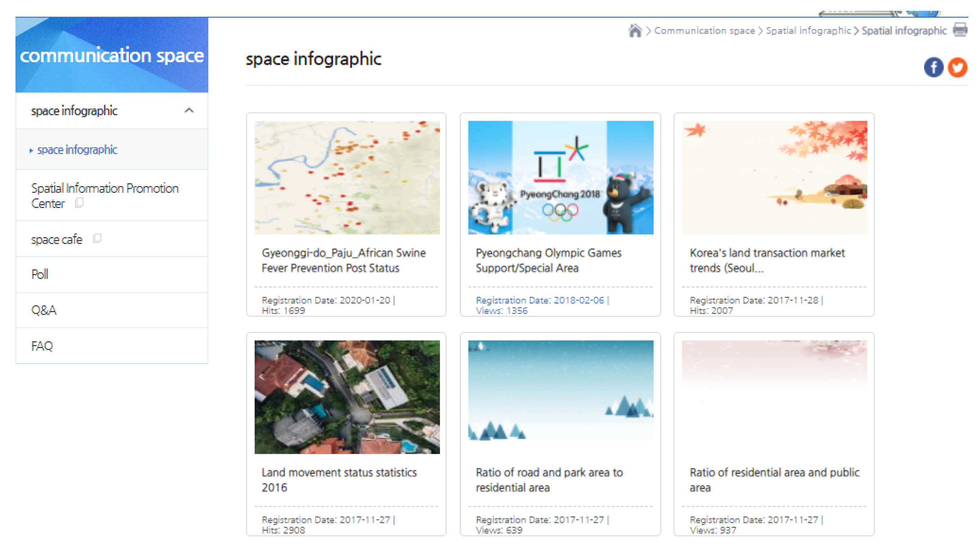Click new-window icon beside Promotion Center
Screen dimensions: 980x552
pyautogui.click(x=79, y=203)
